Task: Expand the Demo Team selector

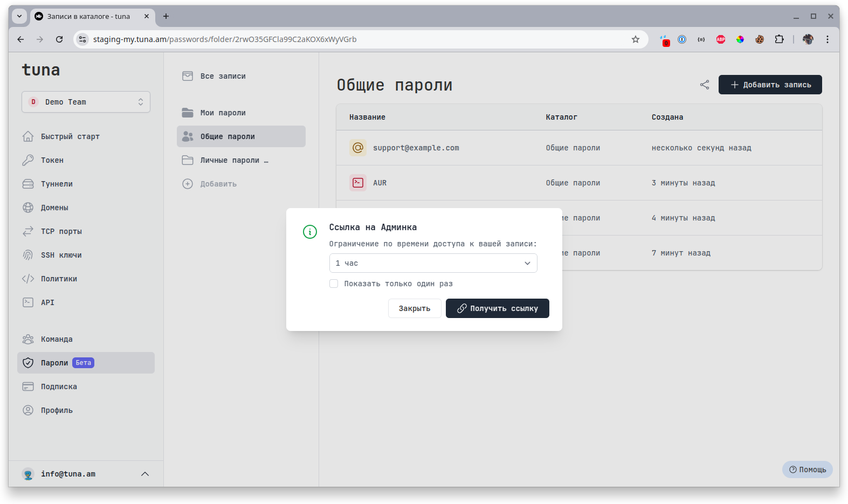Action: coord(86,102)
